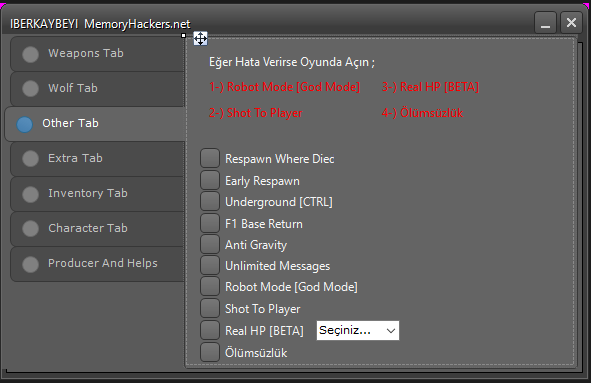Close the MemoryHackers window
The height and width of the screenshot is (383, 591).
click(571, 23)
